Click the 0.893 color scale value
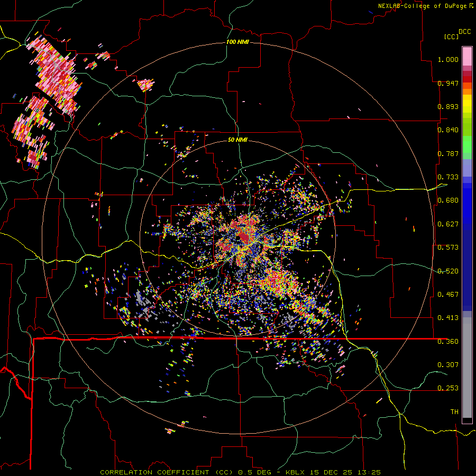 (x=448, y=106)
